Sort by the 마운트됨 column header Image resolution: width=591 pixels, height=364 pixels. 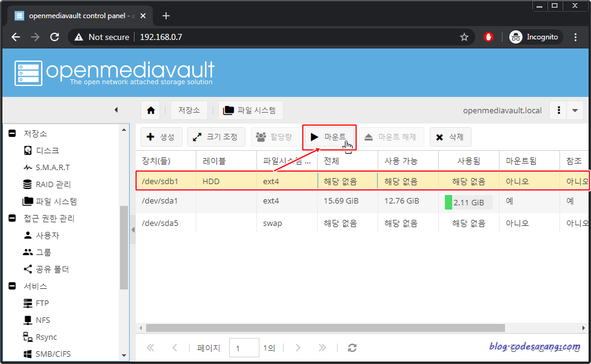[x=530, y=160]
